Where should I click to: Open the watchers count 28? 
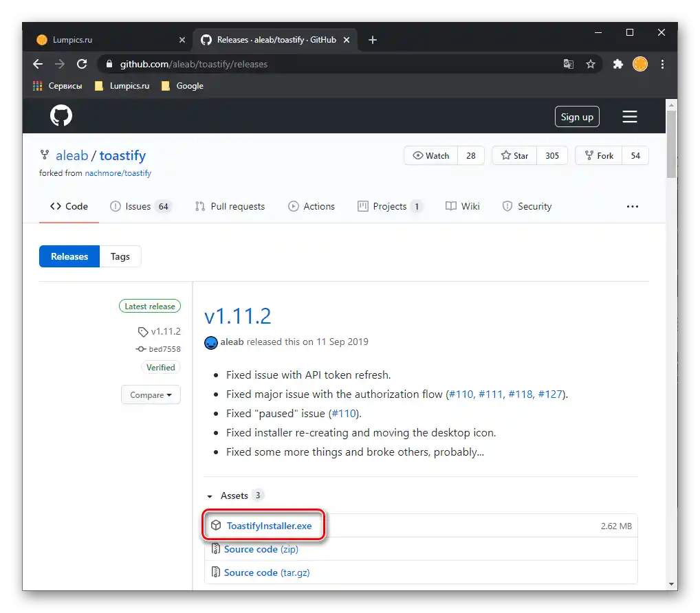coord(471,156)
